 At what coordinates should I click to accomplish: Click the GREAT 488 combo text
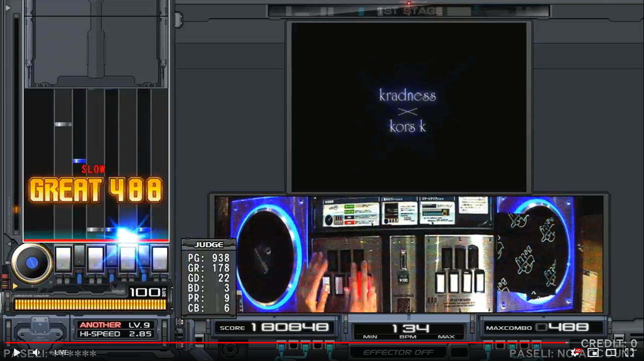96,190
